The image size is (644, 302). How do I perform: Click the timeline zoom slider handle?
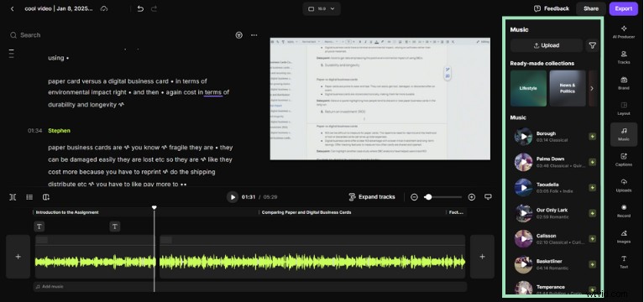[x=428, y=197]
